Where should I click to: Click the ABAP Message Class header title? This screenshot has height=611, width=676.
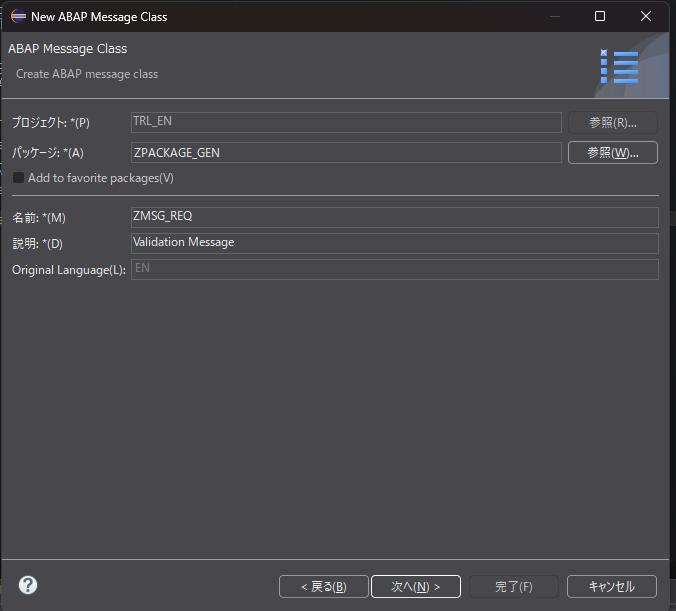tap(67, 49)
